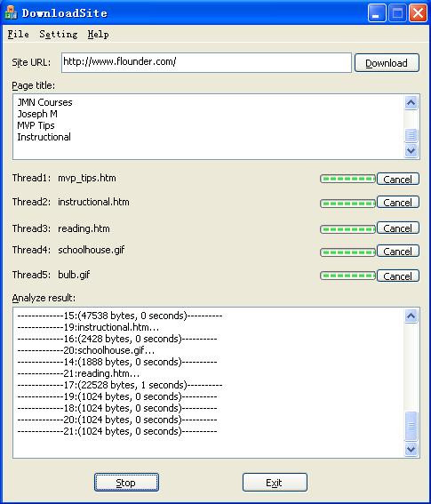Open the File menu

point(19,34)
